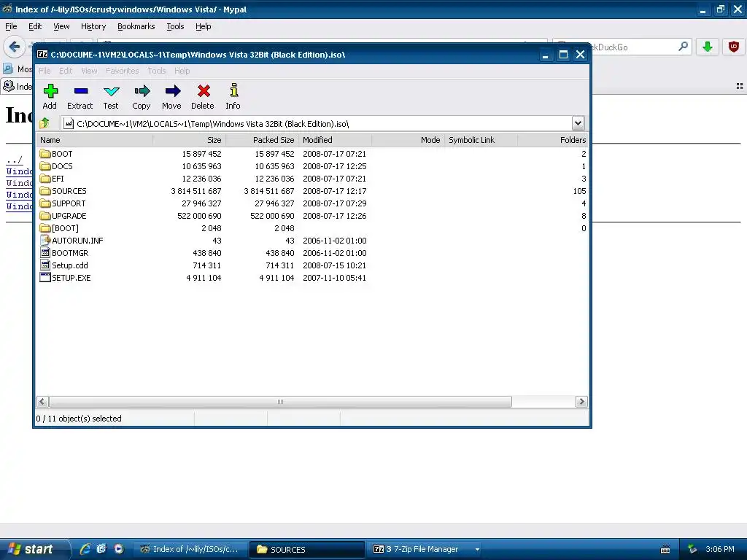Follow the ../ parent directory link
The height and width of the screenshot is (560, 747).
15,160
